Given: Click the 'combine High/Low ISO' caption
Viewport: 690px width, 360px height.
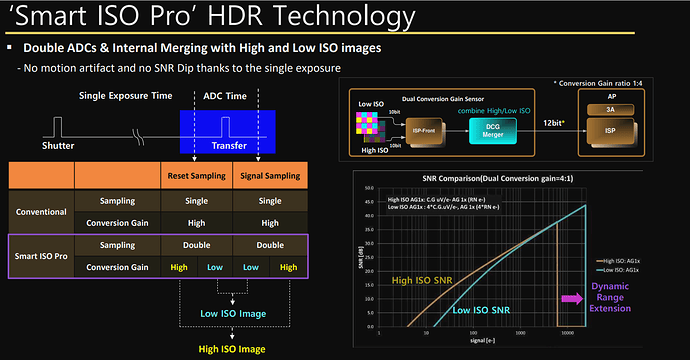Looking at the screenshot, I should point(494,111).
